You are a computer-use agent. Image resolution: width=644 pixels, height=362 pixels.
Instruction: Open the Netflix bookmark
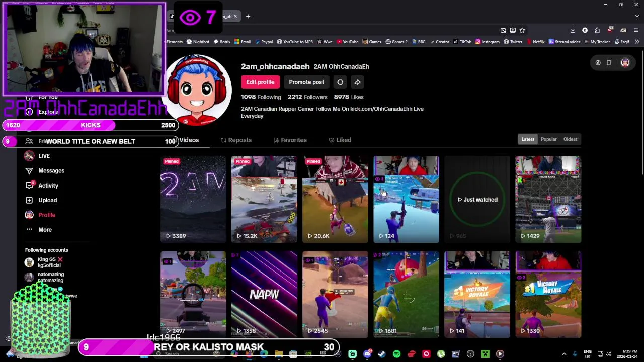tap(535, 42)
